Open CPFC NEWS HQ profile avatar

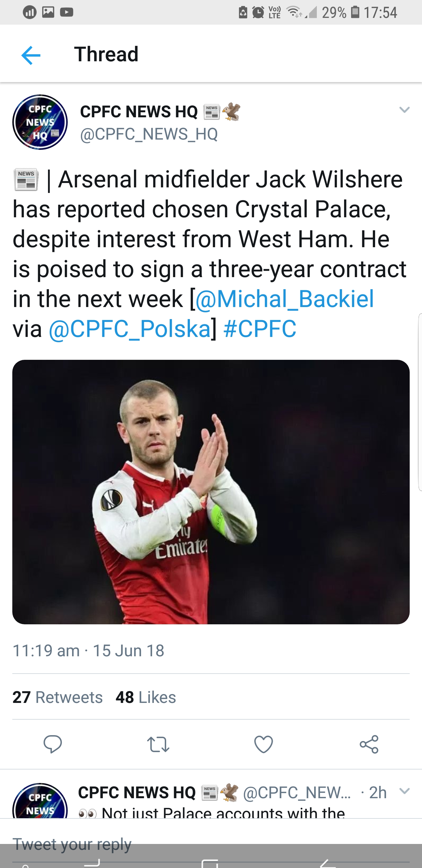pyautogui.click(x=40, y=122)
